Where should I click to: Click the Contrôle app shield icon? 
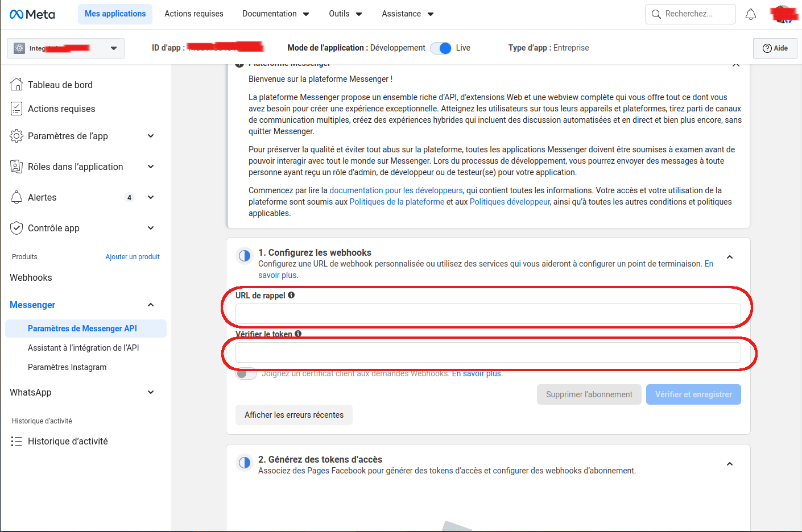(16, 228)
